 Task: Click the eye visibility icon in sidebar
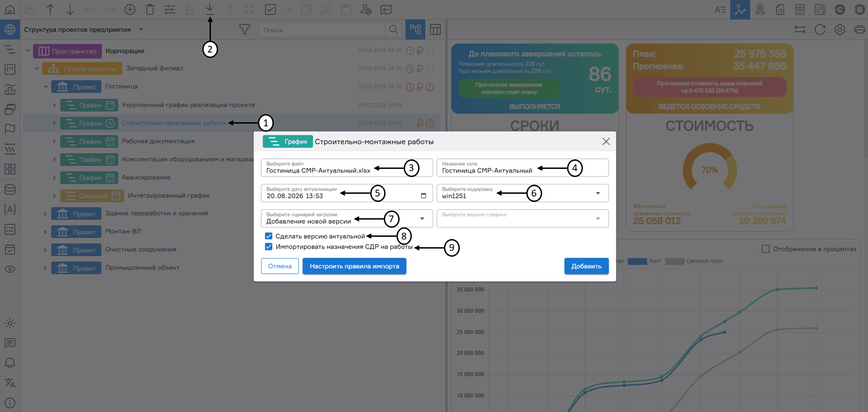(x=10, y=269)
